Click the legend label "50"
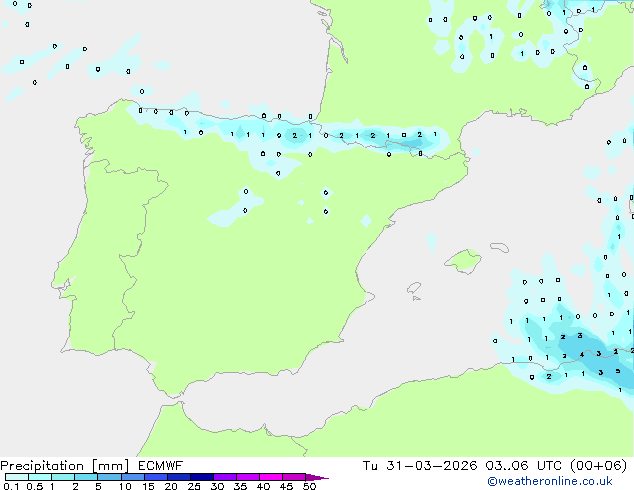 point(309,486)
